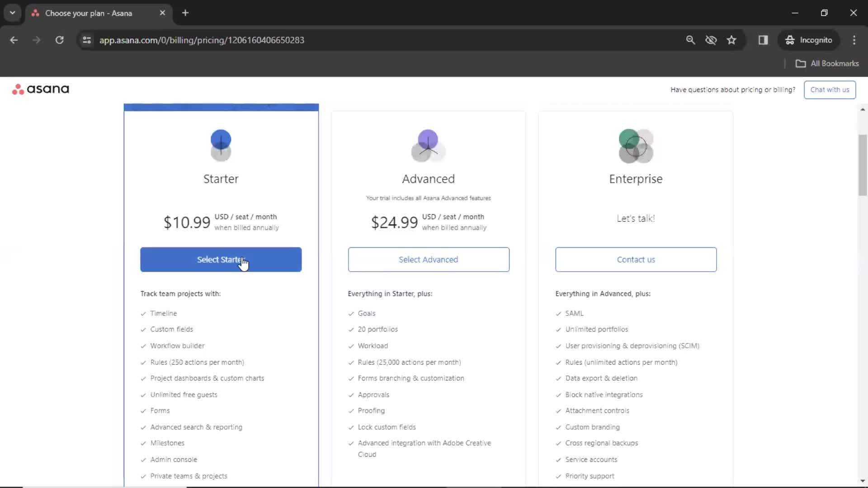Bookmark this page with the star icon
This screenshot has width=868, height=488.
tap(731, 40)
